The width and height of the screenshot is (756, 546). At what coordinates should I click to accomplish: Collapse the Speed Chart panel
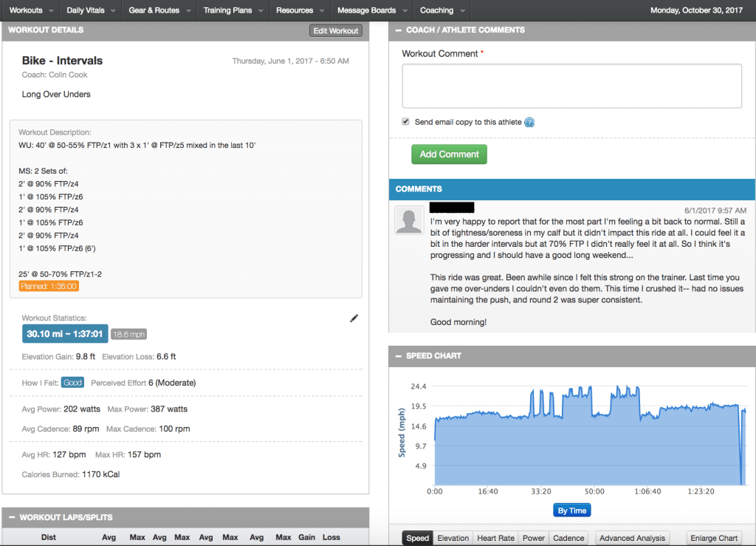(x=398, y=356)
